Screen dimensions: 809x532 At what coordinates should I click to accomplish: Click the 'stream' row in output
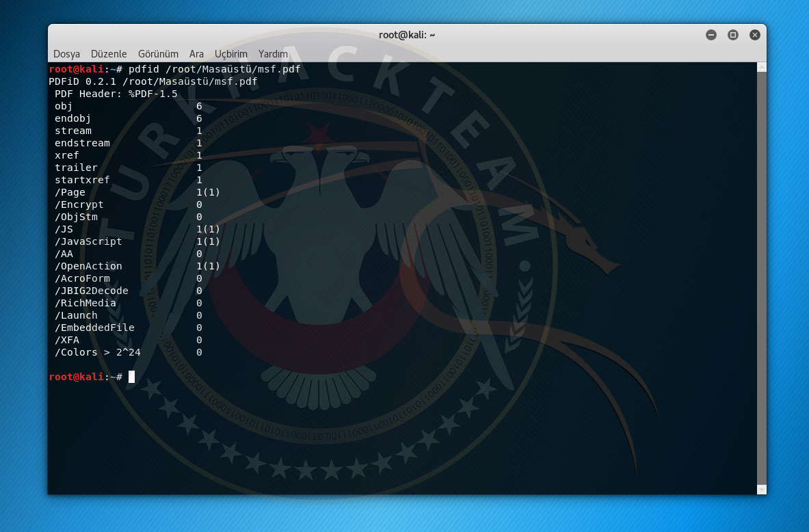[x=128, y=131]
